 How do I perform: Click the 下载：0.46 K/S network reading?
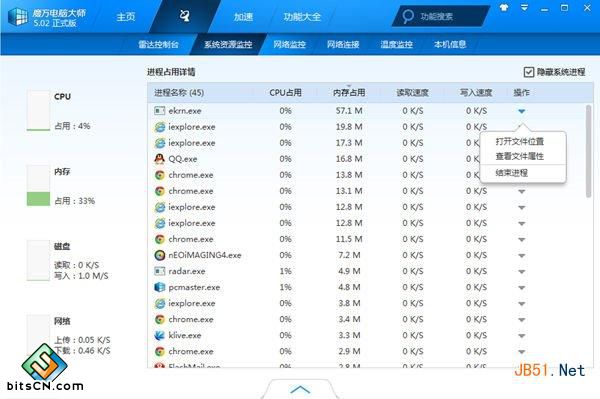(x=82, y=351)
